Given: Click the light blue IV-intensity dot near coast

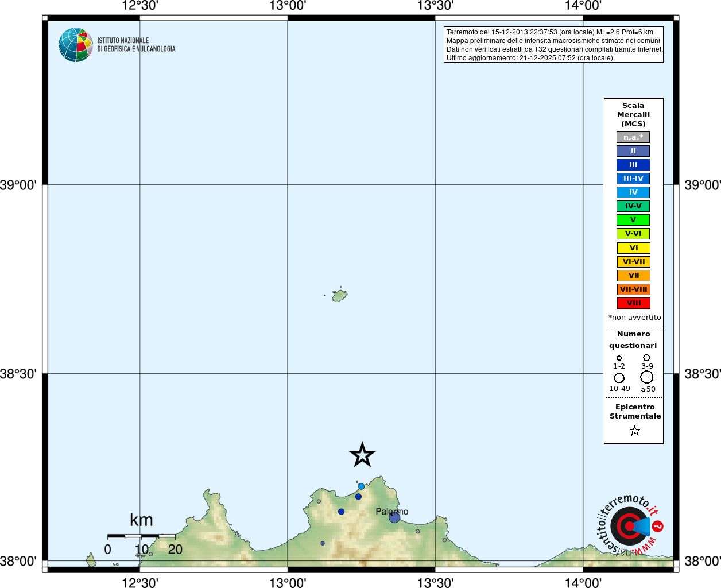Looking at the screenshot, I should pyautogui.click(x=361, y=486).
